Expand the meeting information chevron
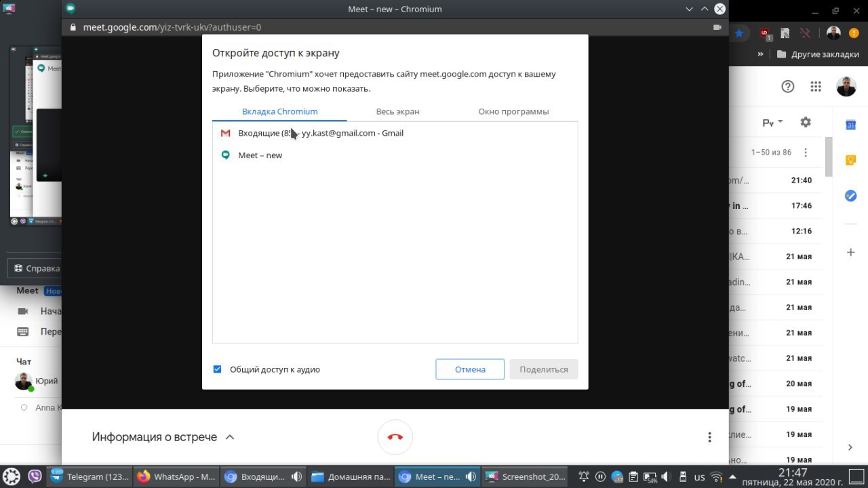The height and width of the screenshot is (488, 868). (x=230, y=437)
